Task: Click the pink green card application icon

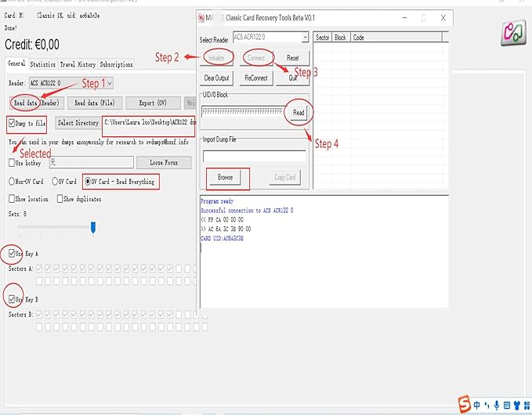Action: click(x=514, y=34)
